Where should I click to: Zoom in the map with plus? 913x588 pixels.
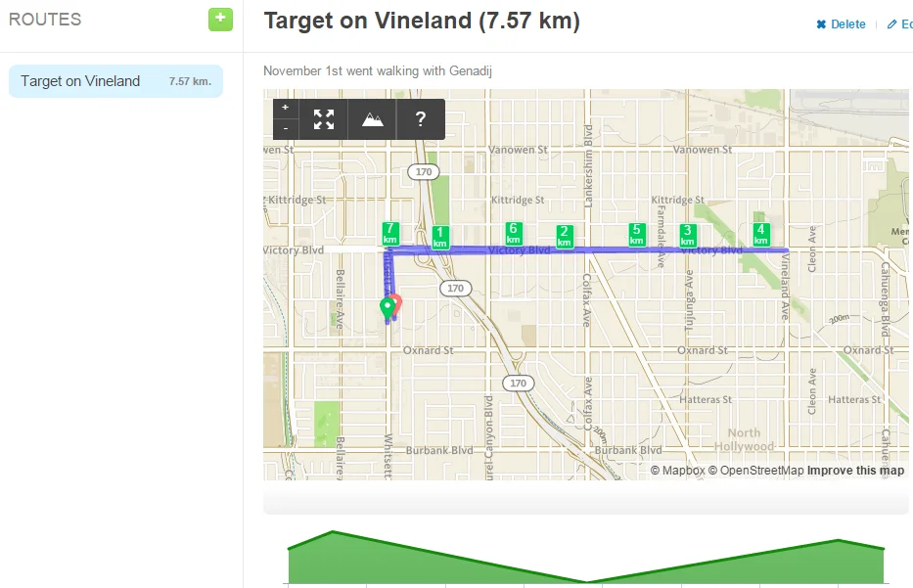(x=285, y=108)
